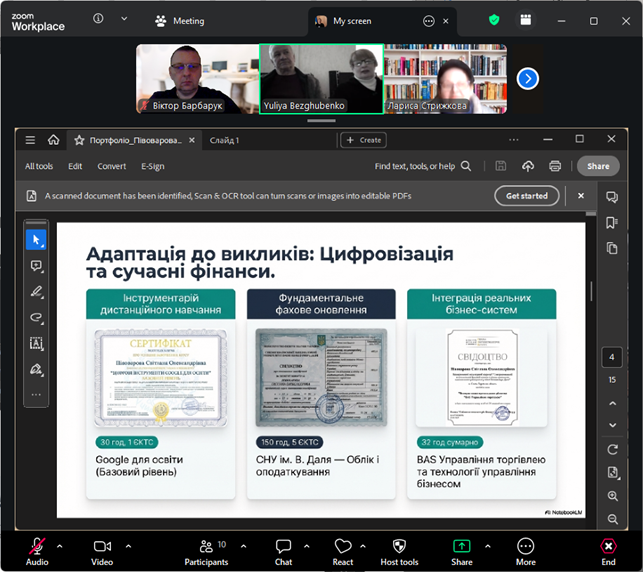Open the Convert menu

[x=112, y=166]
